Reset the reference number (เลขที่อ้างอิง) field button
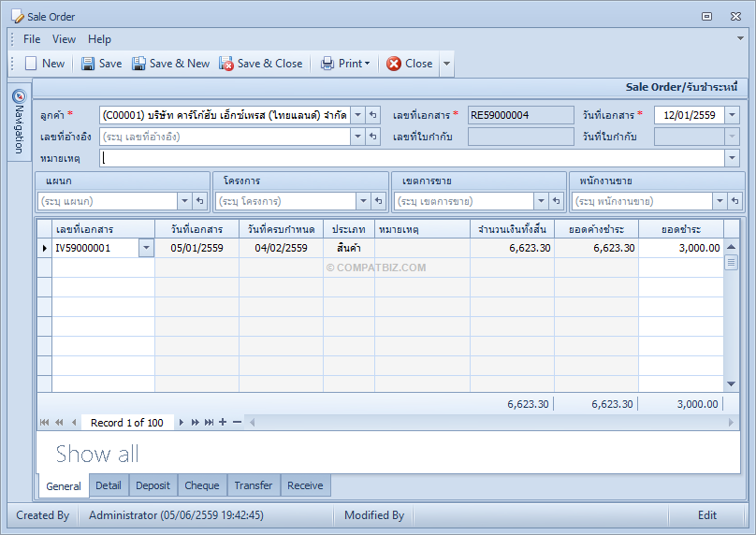756x535 pixels. 373,137
